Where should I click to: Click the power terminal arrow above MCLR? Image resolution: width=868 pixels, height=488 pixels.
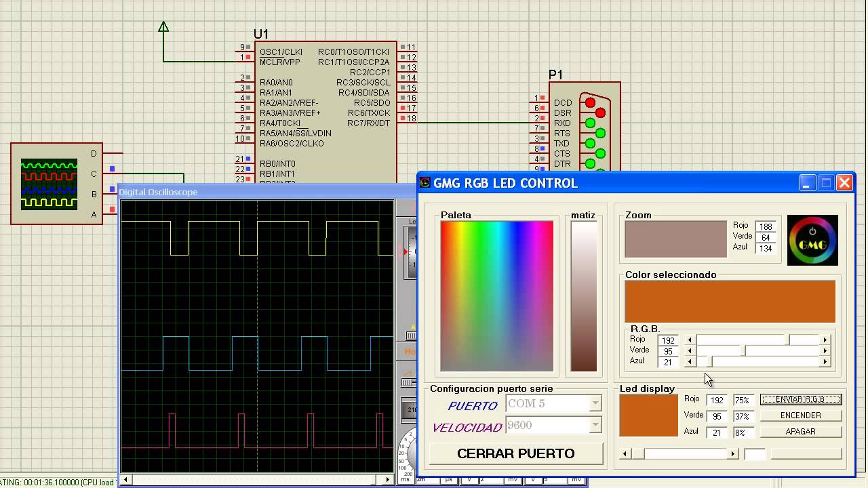click(163, 27)
